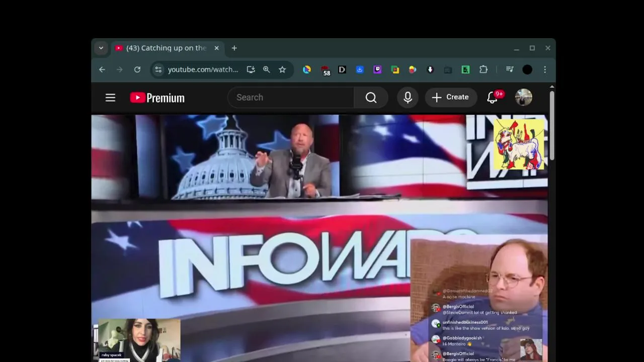Click the red-haired avatar overlay in chat
The width and height of the screenshot is (644, 362).
(531, 350)
